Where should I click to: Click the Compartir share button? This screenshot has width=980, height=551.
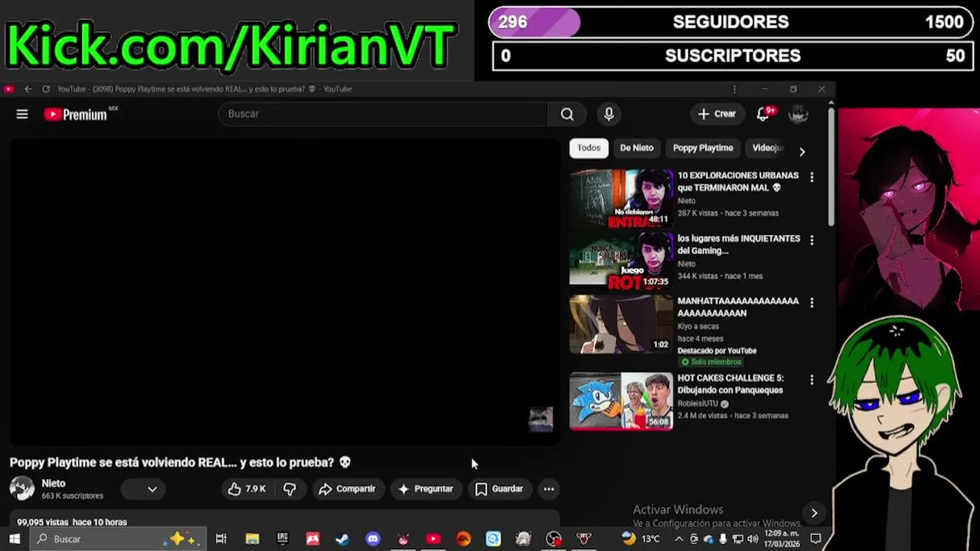click(x=347, y=489)
